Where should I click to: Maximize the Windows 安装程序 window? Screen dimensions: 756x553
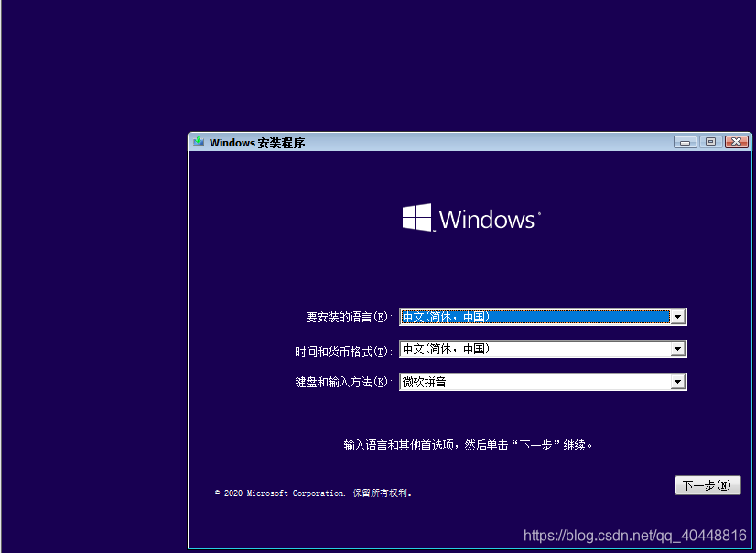710,142
